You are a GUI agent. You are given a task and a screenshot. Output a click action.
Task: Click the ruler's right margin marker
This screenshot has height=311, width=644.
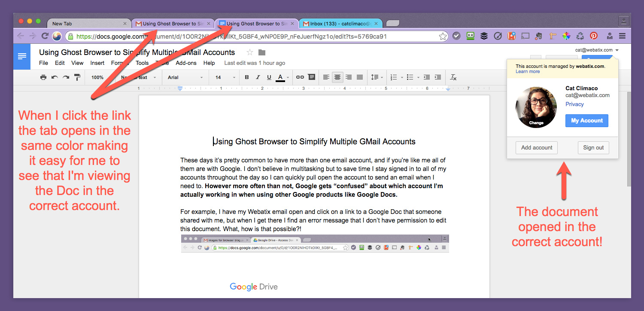tap(448, 89)
